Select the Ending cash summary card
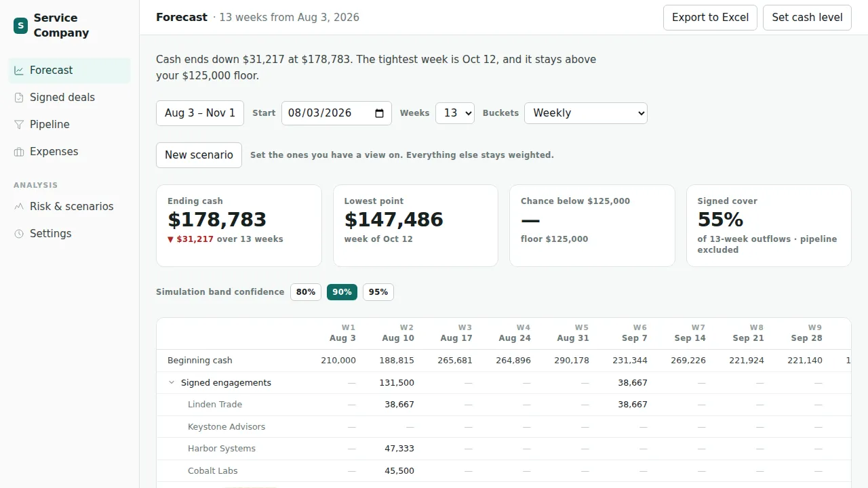 click(239, 226)
